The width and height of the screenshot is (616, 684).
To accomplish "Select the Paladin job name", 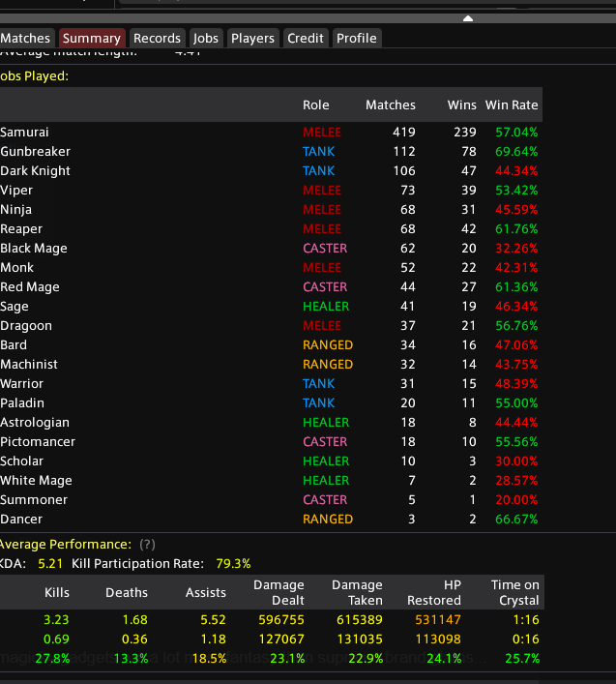I will pos(22,403).
